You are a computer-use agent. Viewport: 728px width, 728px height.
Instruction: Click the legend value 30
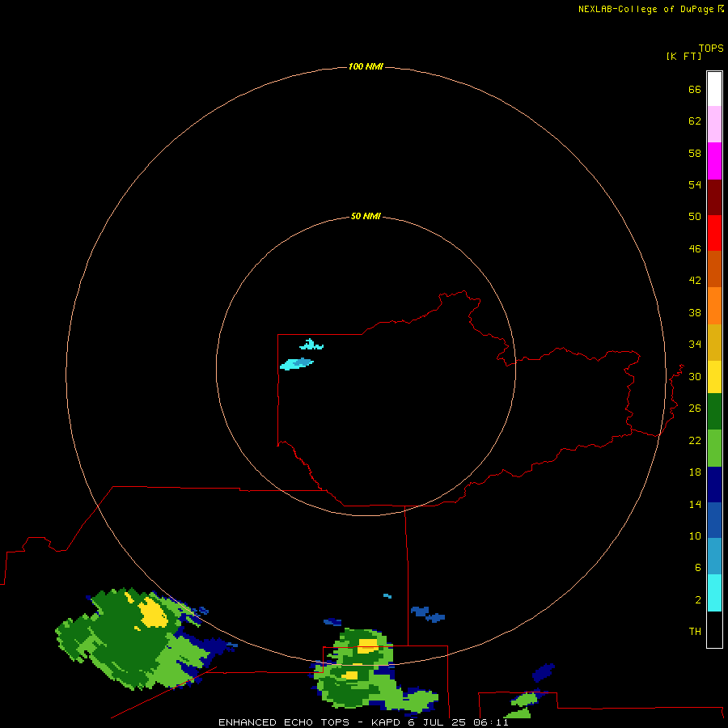click(x=695, y=376)
